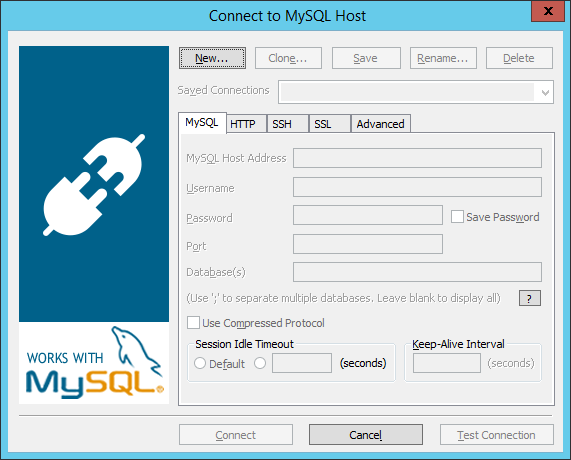Go to the Advanced tab
Image resolution: width=571 pixels, height=460 pixels.
click(x=381, y=124)
